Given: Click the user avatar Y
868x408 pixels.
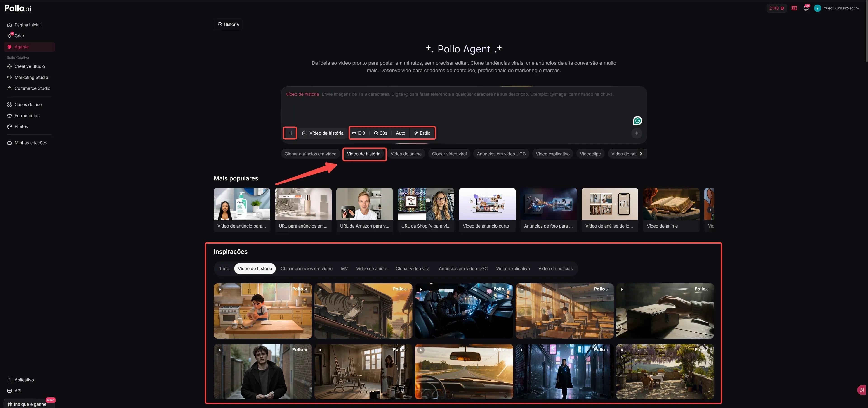Looking at the screenshot, I should pos(817,8).
